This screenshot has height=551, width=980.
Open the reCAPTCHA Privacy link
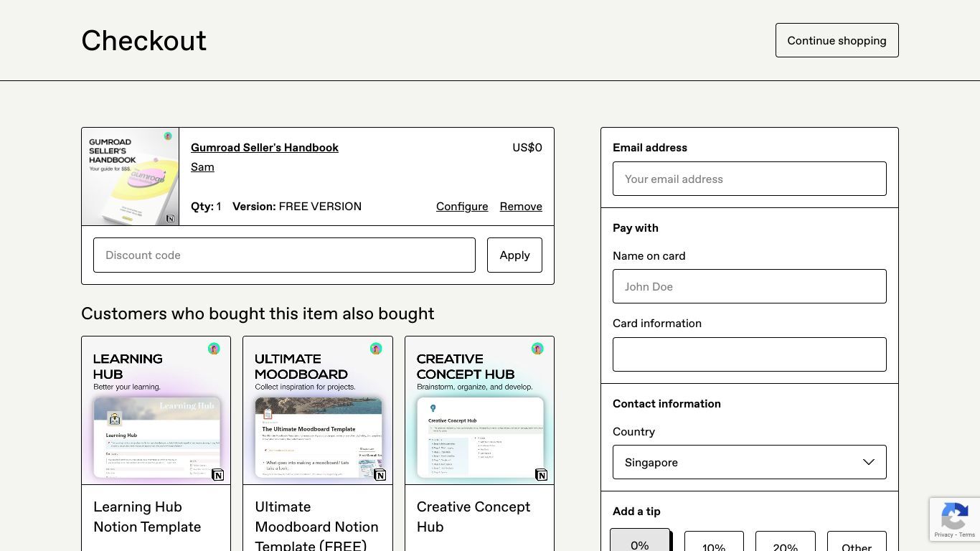click(x=943, y=535)
